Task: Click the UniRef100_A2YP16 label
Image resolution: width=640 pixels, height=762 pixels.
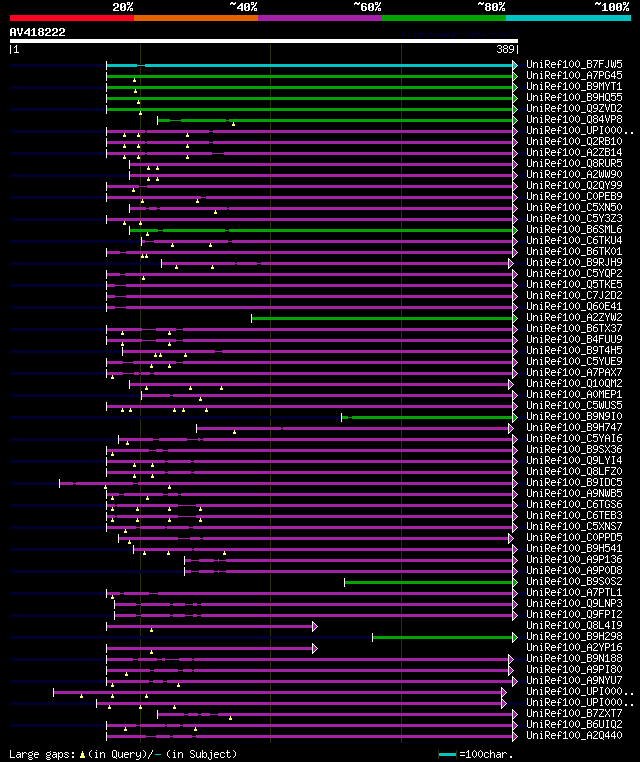Action: (574, 647)
